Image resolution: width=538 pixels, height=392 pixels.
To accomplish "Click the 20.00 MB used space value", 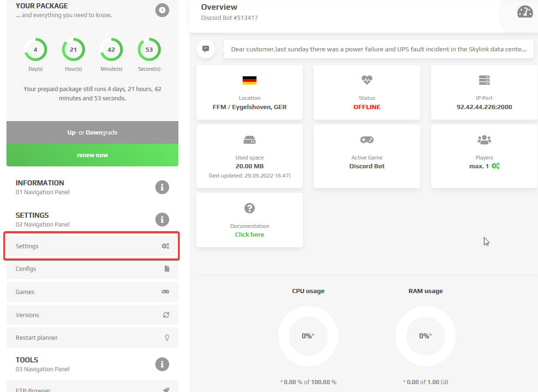I will click(250, 166).
